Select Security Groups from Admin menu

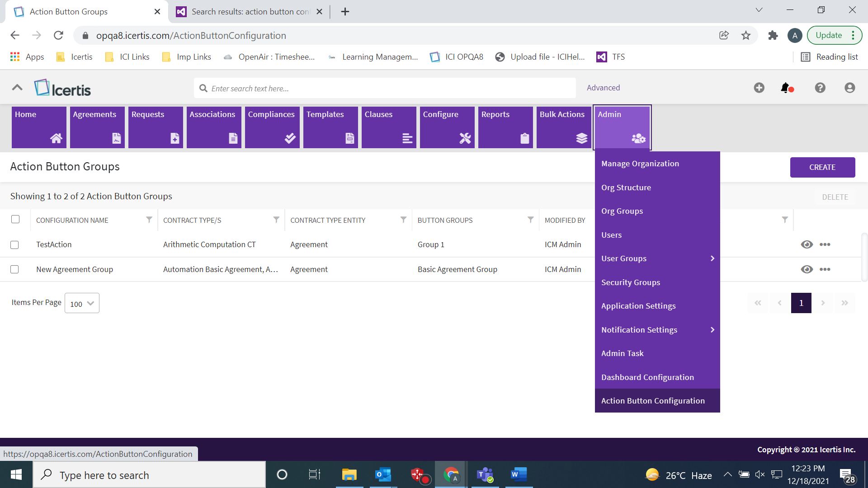pos(631,282)
